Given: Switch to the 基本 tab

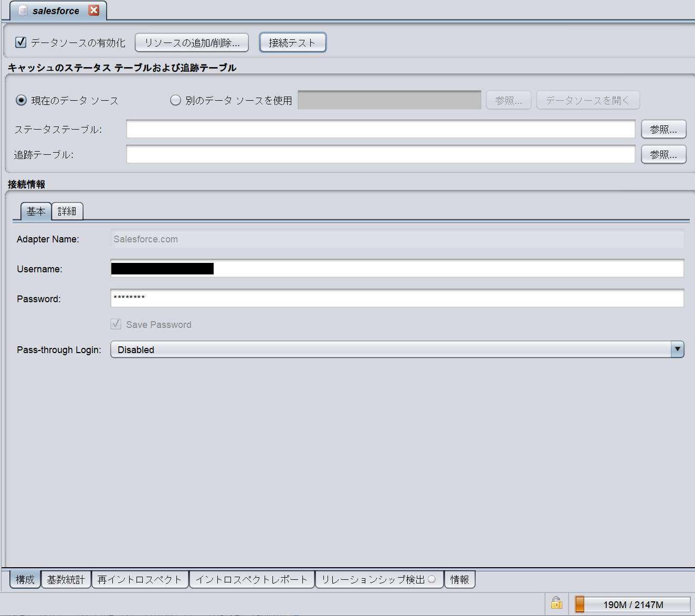Looking at the screenshot, I should (x=36, y=211).
